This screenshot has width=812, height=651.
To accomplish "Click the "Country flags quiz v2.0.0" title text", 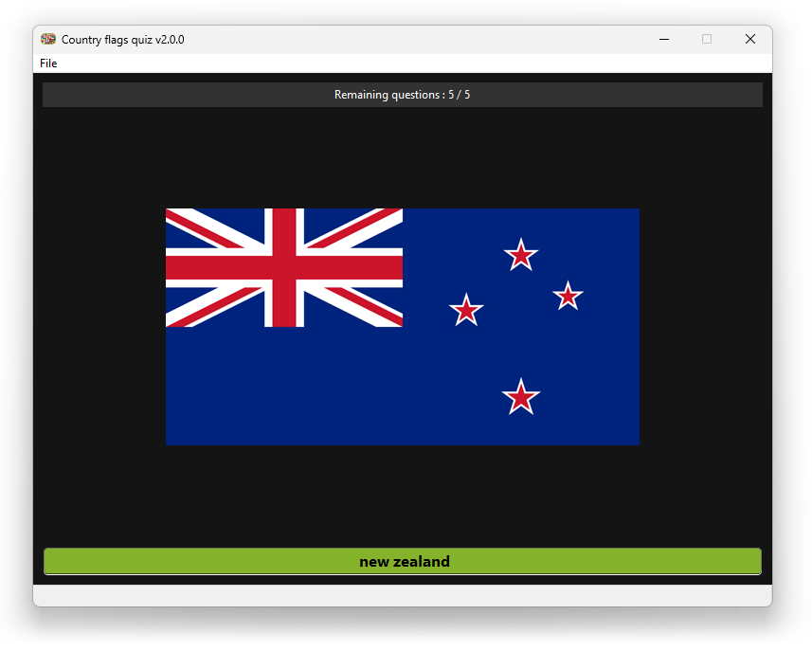I will pyautogui.click(x=123, y=40).
